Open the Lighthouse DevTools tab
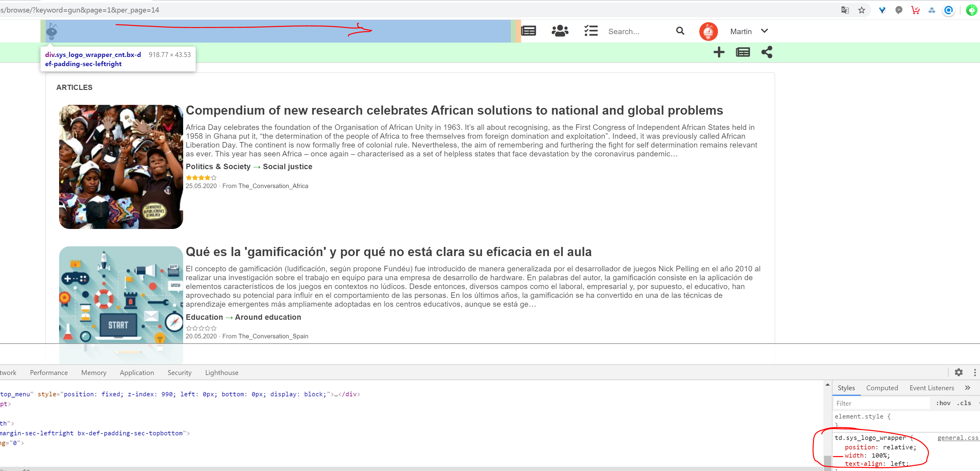This screenshot has height=471, width=980. point(222,373)
